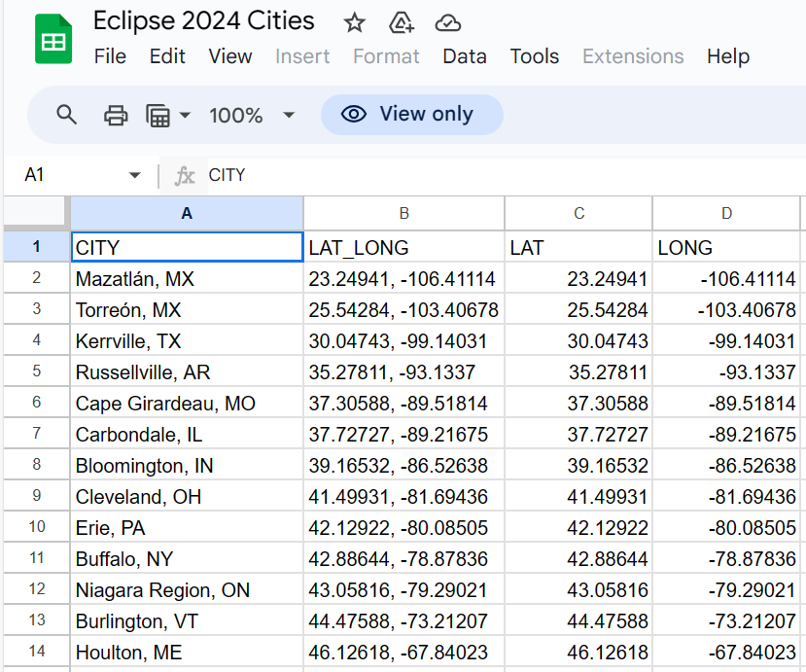Check the cloud document status icon
806x672 pixels.
[447, 22]
